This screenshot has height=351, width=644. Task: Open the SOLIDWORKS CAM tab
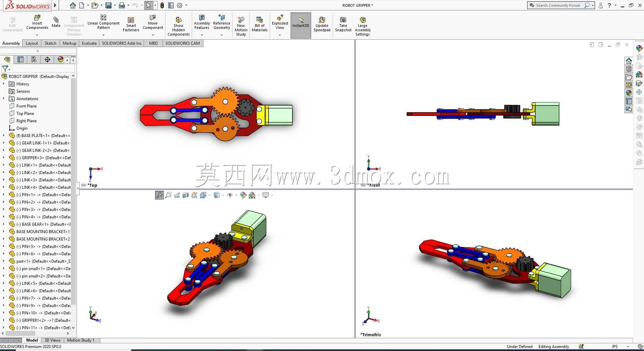[x=183, y=43]
